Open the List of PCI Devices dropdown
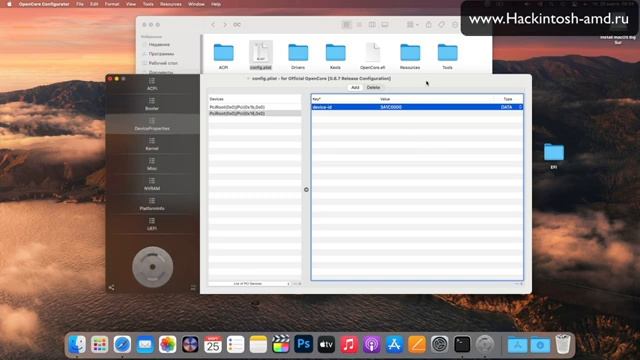 click(x=249, y=284)
